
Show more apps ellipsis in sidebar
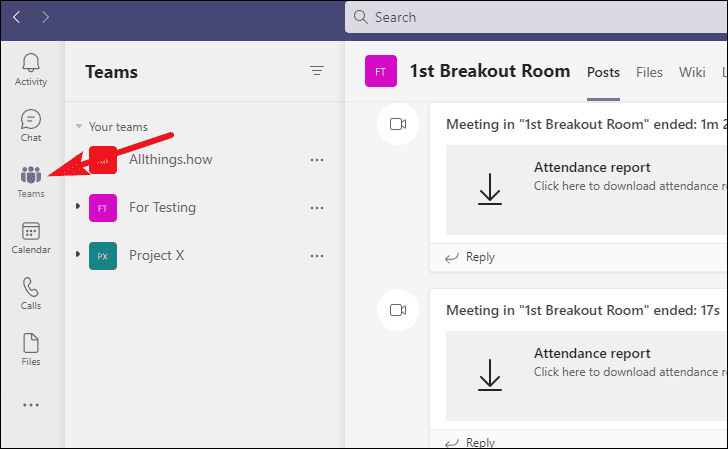coord(31,405)
